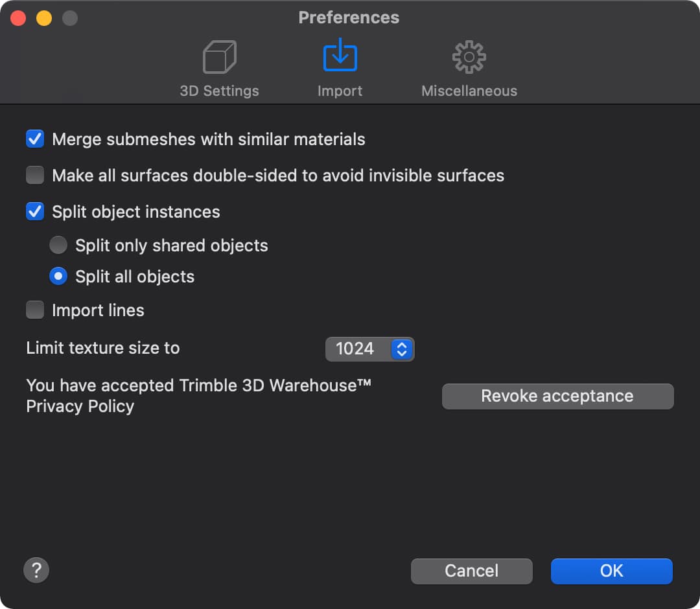The image size is (700, 609).
Task: Open the Limit texture size dropdown
Action: 369,349
